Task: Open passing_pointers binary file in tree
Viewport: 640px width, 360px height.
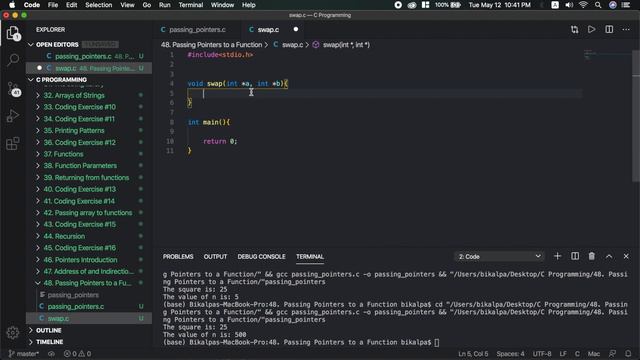Action: (x=73, y=295)
